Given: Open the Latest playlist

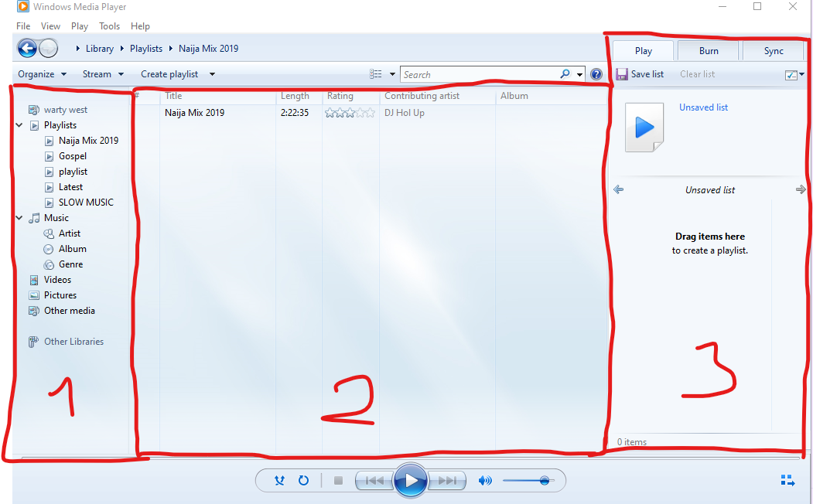Looking at the screenshot, I should [70, 188].
